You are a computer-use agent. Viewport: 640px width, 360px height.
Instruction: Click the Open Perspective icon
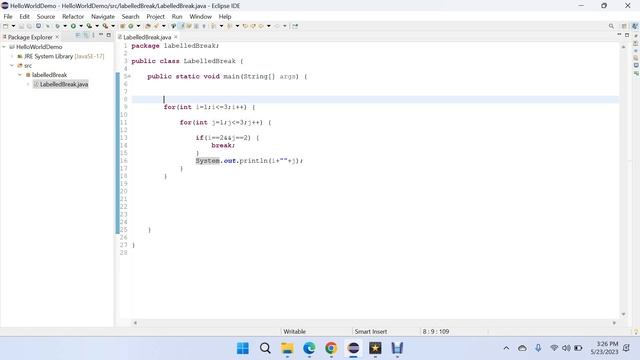(x=624, y=26)
